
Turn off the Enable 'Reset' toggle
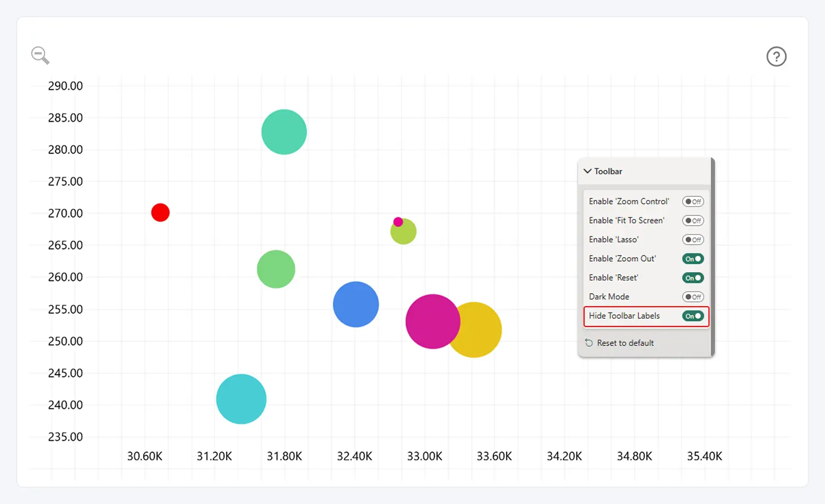coord(692,278)
